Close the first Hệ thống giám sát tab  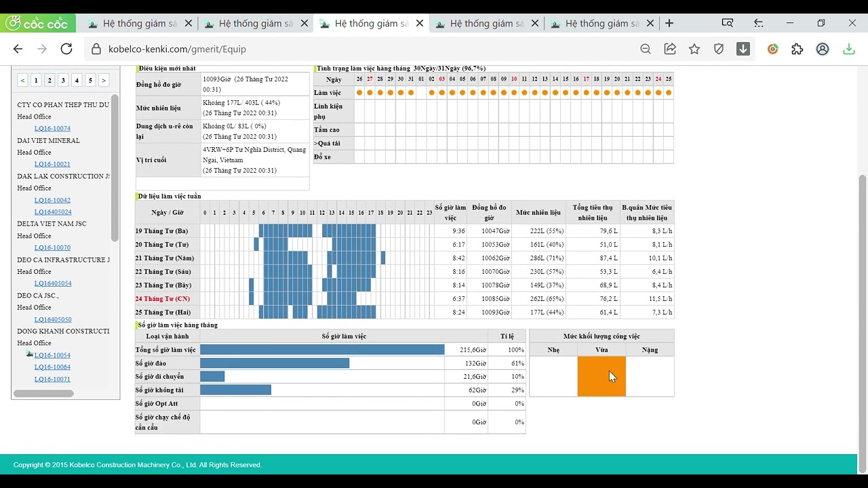coord(189,23)
